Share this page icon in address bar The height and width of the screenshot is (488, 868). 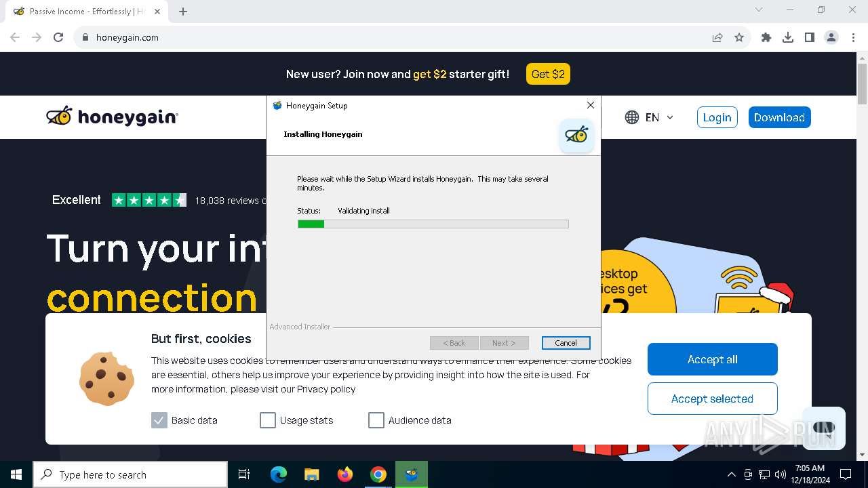click(x=717, y=37)
